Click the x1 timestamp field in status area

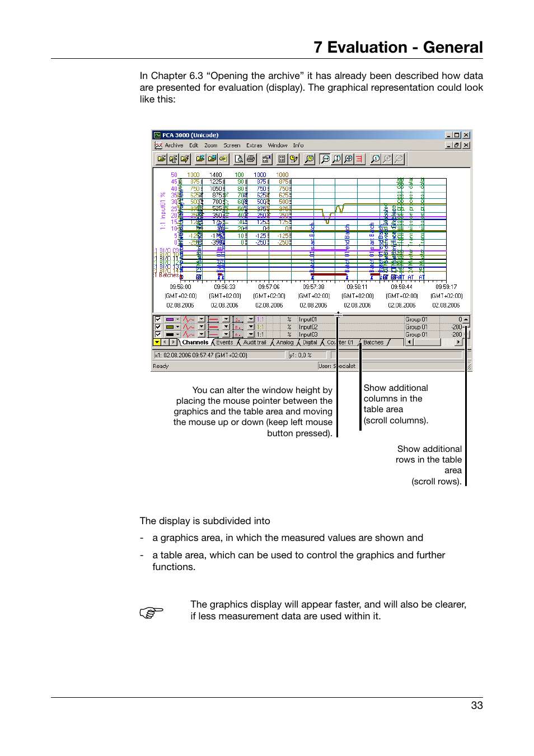[219, 355]
